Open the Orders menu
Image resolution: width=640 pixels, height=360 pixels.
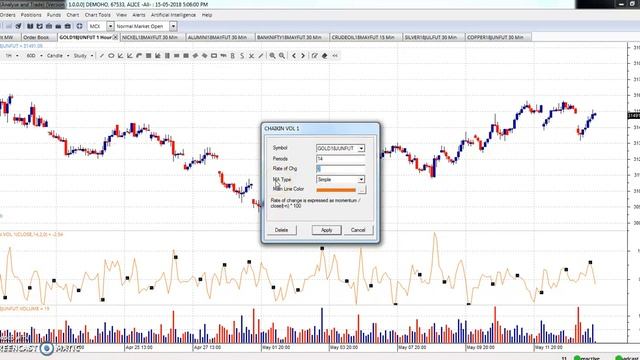tap(7, 15)
